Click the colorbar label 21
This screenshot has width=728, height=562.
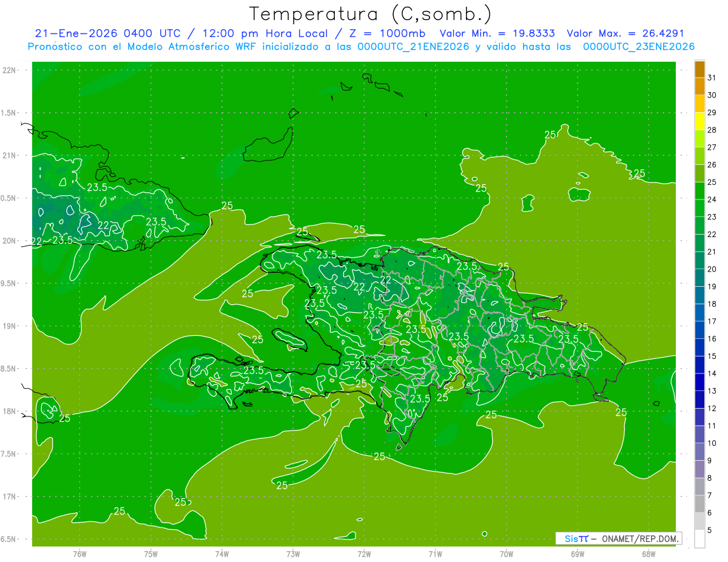(x=712, y=252)
